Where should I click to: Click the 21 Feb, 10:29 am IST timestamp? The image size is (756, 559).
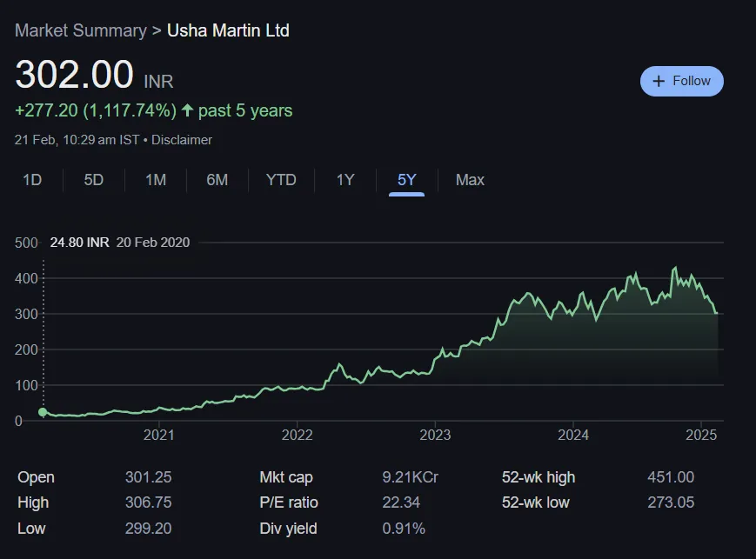(x=77, y=140)
